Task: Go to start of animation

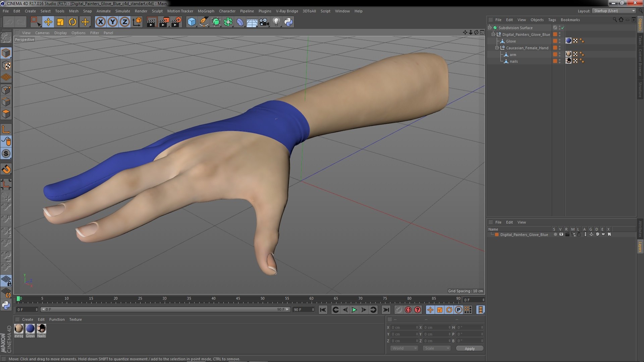Action: coord(323,310)
